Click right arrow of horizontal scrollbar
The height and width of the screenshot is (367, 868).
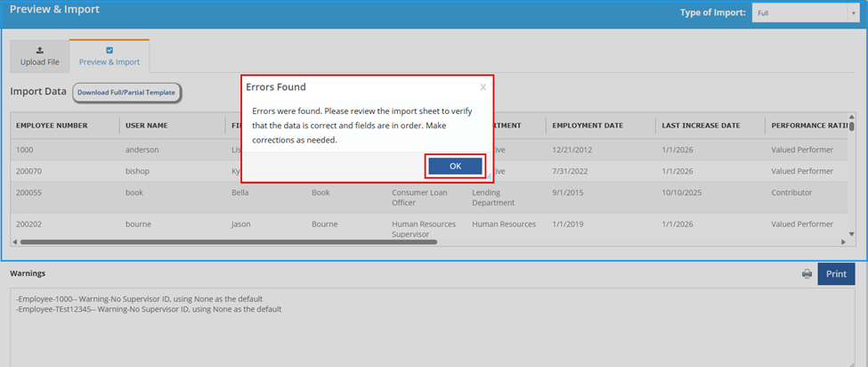(843, 242)
